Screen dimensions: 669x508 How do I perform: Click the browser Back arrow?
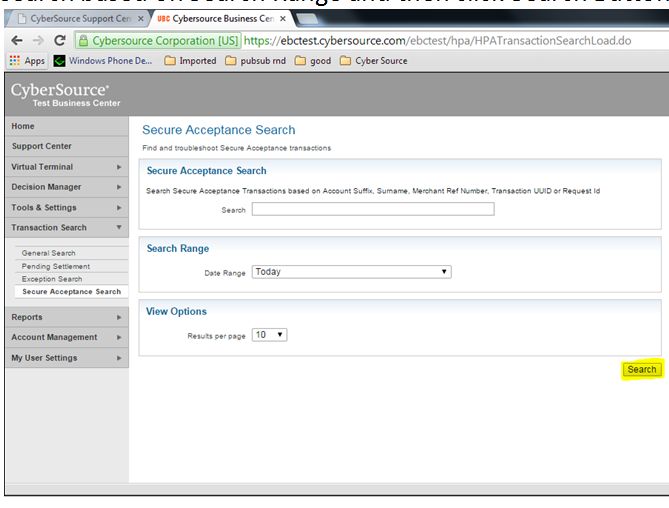point(17,41)
